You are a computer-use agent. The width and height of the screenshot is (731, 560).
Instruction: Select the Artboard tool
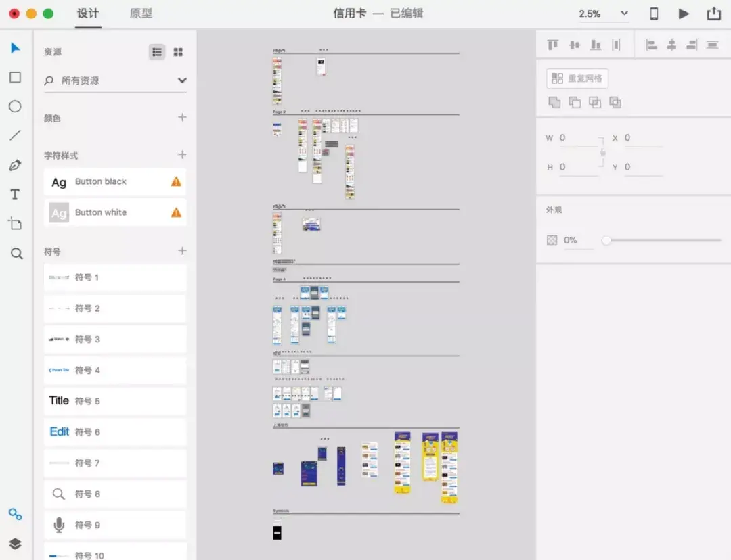[x=15, y=223]
